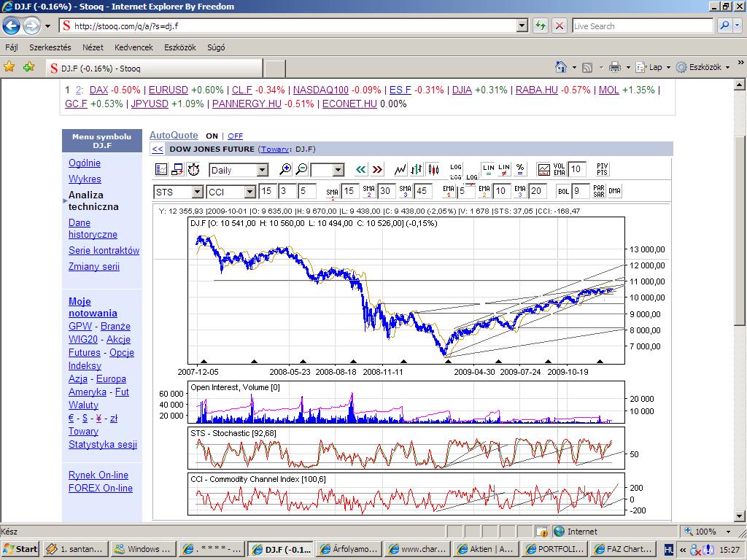
Task: Select the line chart type icon
Action: tap(400, 169)
